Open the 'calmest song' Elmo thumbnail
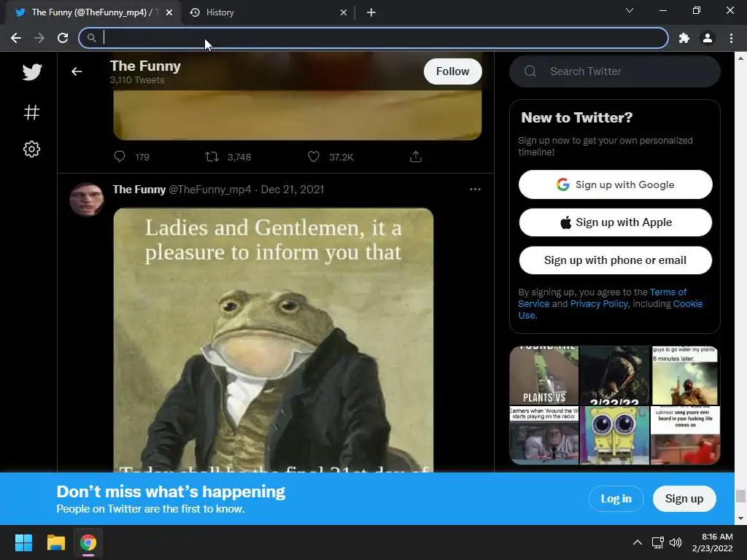The height and width of the screenshot is (560, 747). pyautogui.click(x=685, y=435)
